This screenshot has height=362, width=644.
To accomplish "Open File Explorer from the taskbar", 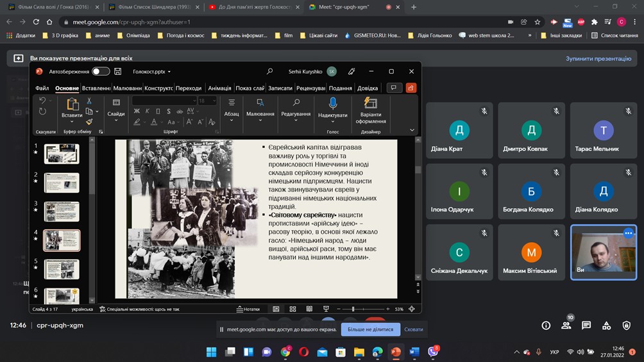I will (359, 352).
